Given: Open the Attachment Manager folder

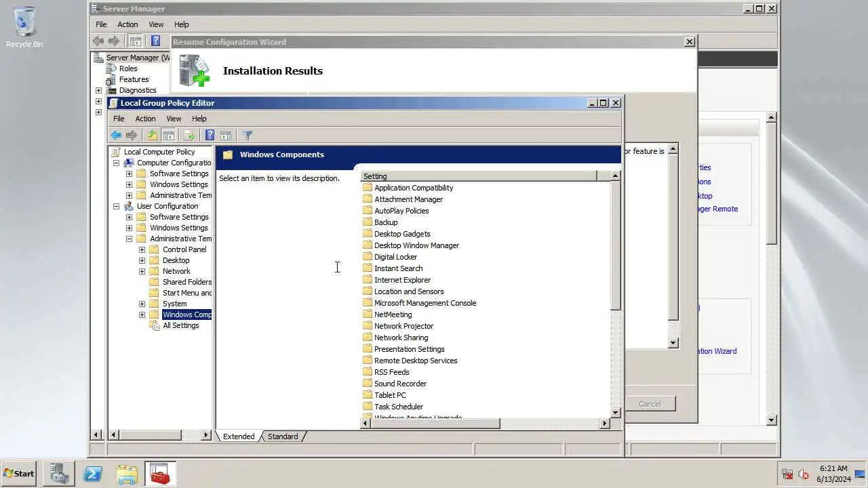Looking at the screenshot, I should (x=408, y=199).
